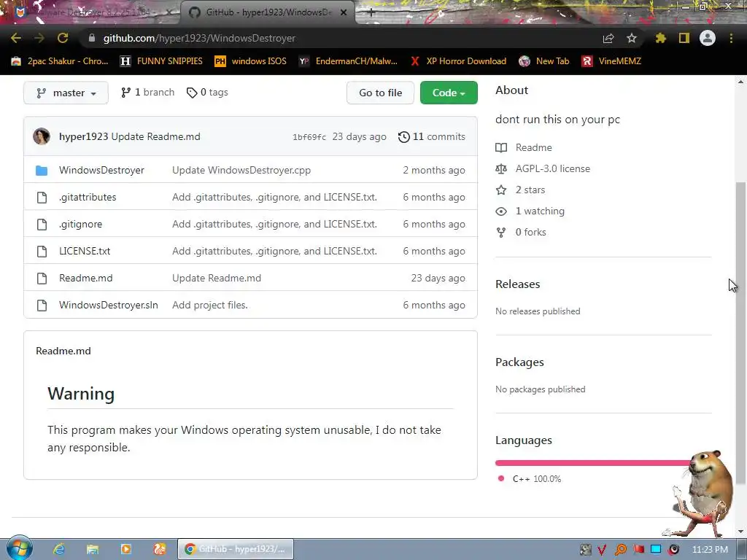Open WindowsDestroyer.sln file

click(108, 306)
